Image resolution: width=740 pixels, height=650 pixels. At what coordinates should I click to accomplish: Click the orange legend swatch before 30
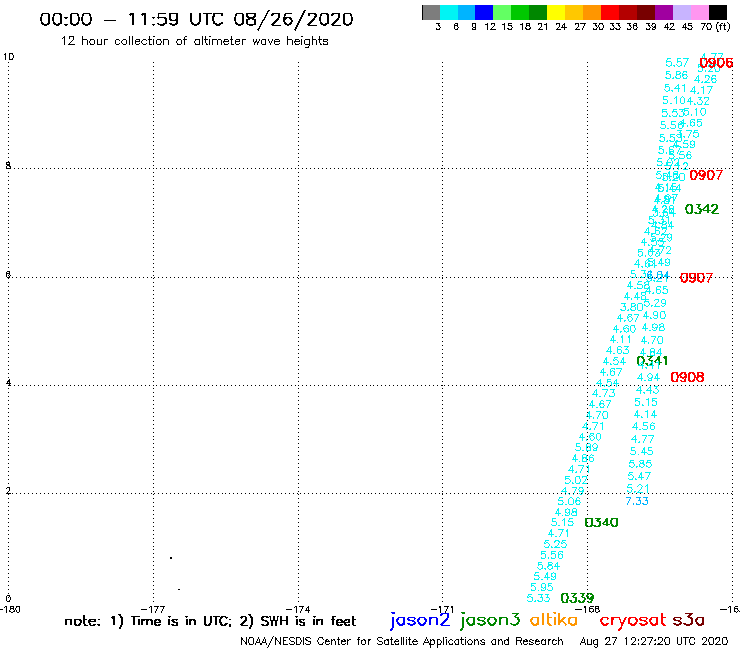pos(591,12)
